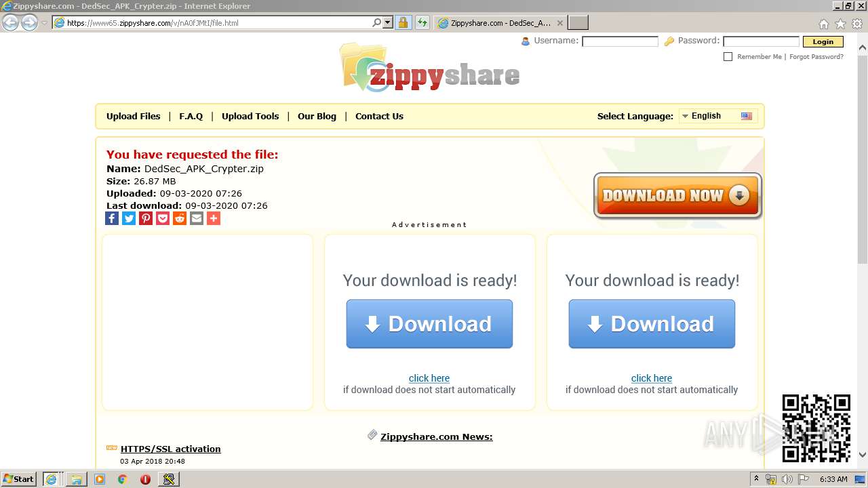868x488 pixels.
Task: Click scrollbar down arrow
Action: click(862, 455)
